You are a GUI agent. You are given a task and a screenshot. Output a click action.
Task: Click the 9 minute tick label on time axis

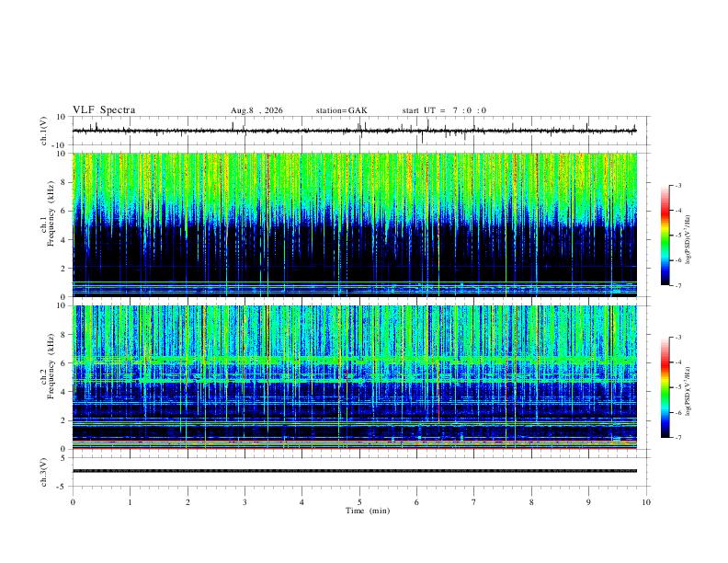pyautogui.click(x=588, y=502)
